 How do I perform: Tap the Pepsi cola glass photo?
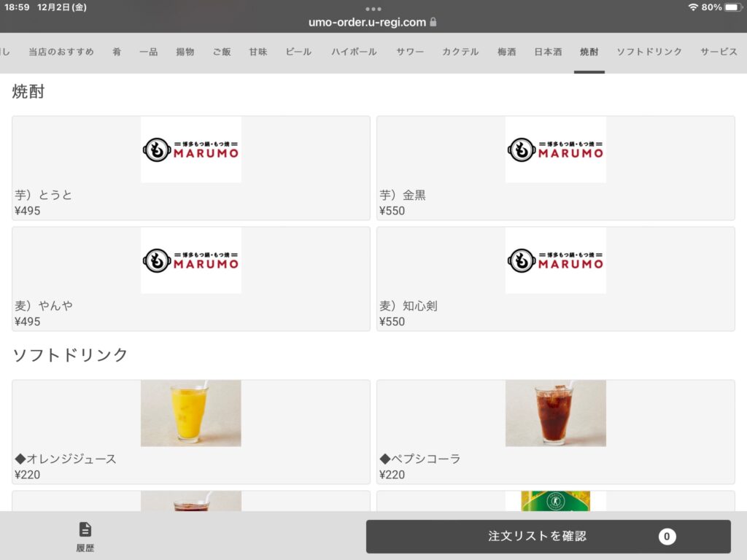click(x=555, y=413)
